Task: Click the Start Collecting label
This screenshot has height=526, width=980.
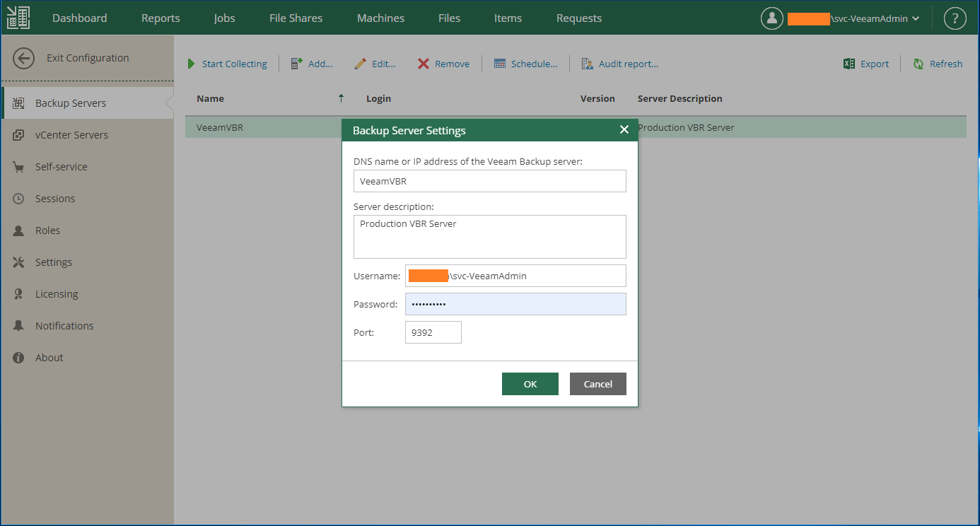Action: tap(235, 64)
